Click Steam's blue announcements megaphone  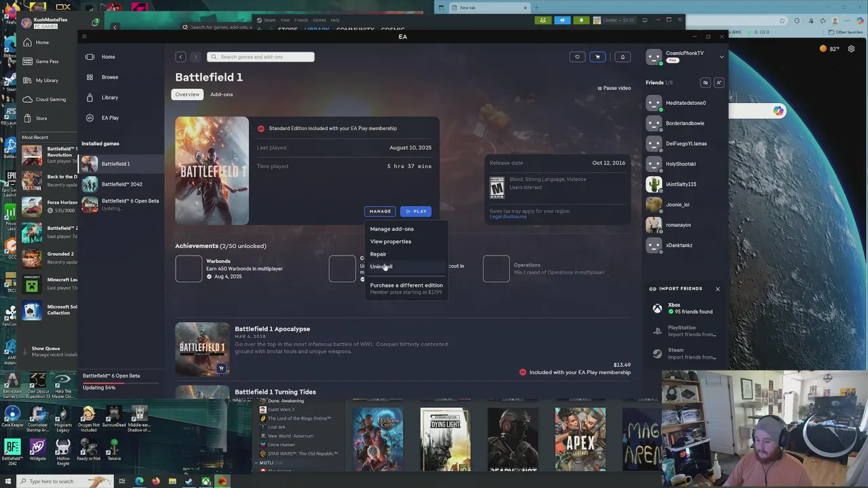[x=562, y=20]
